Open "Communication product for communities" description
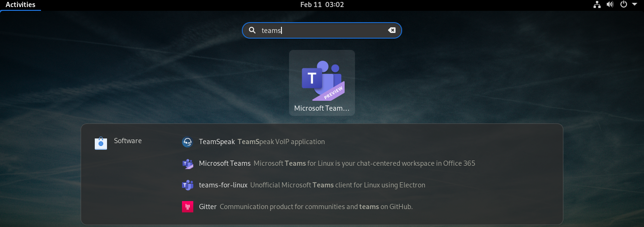This screenshot has width=644, height=227. pos(316,207)
